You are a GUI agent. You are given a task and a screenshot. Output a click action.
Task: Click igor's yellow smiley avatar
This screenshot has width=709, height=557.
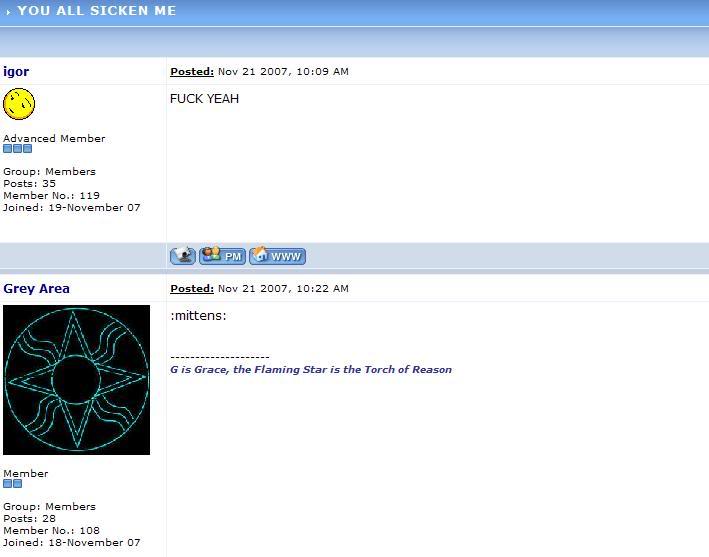tap(19, 104)
